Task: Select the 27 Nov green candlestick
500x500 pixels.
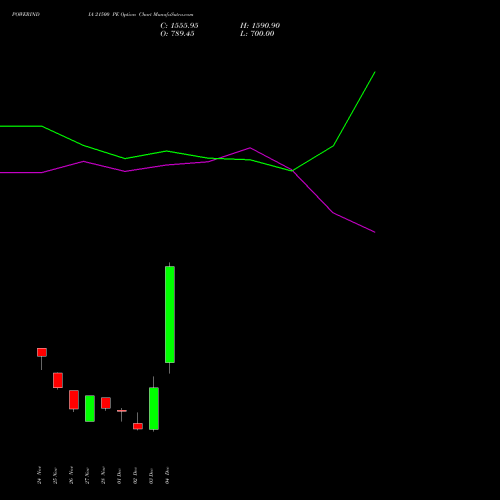Action: (90, 408)
